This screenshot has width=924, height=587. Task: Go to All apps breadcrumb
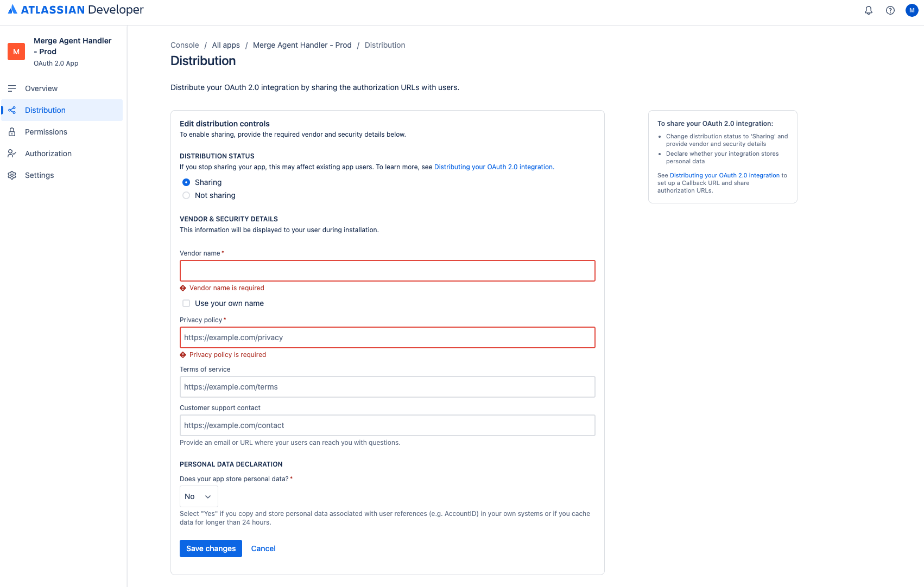click(x=226, y=45)
